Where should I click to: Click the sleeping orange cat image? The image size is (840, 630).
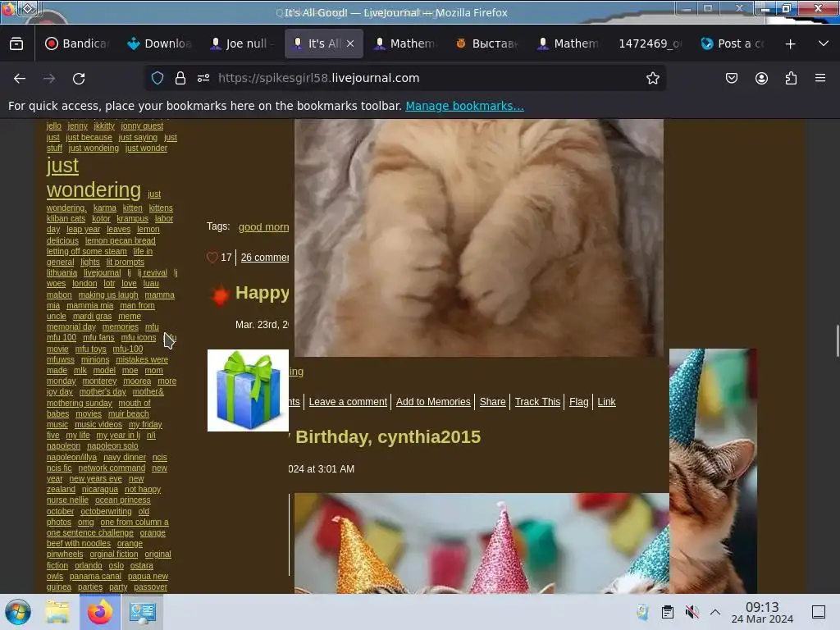(479, 238)
